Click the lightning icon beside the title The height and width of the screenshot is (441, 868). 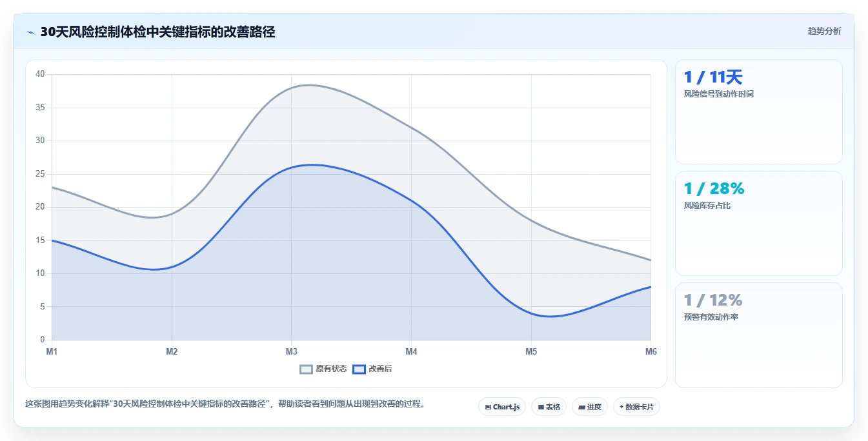[30, 32]
